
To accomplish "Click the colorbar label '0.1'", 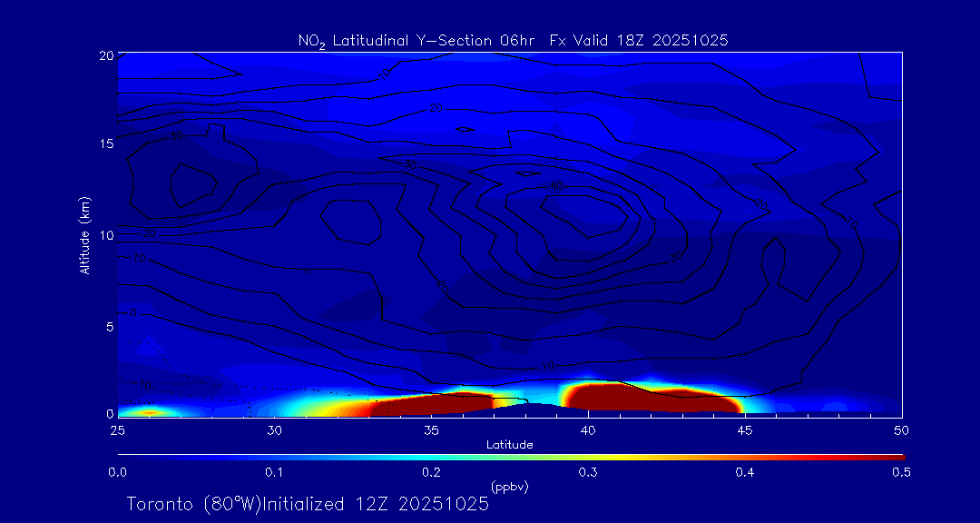I will click(x=274, y=473).
